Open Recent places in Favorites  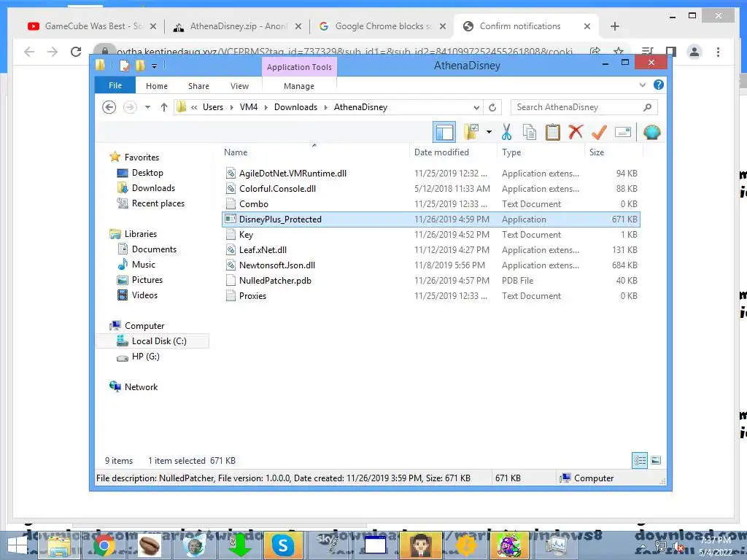158,203
